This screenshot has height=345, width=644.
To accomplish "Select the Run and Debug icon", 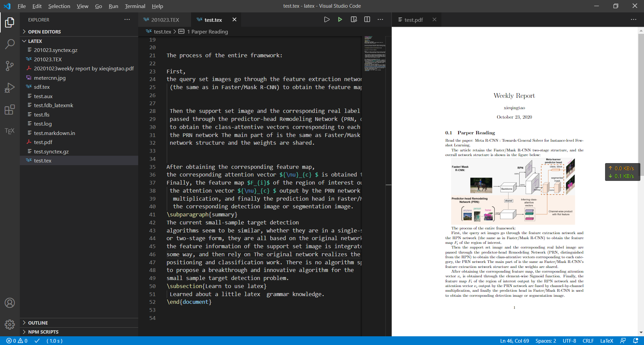I will (x=10, y=87).
